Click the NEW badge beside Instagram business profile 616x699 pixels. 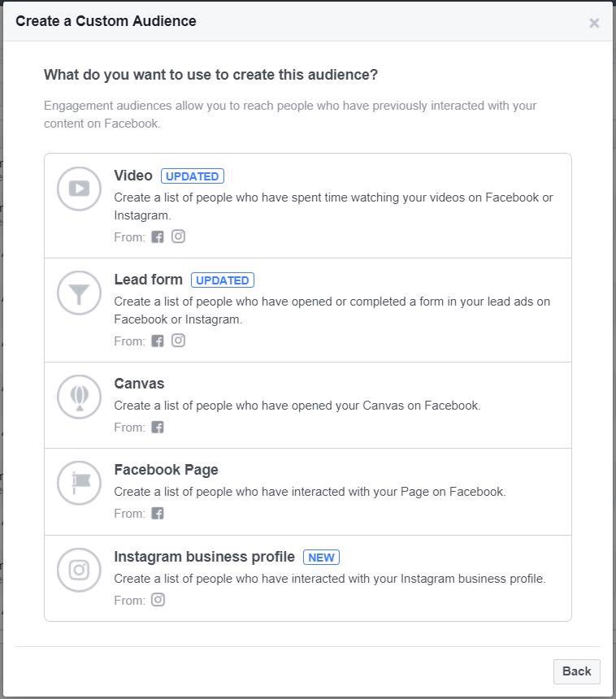tap(321, 558)
